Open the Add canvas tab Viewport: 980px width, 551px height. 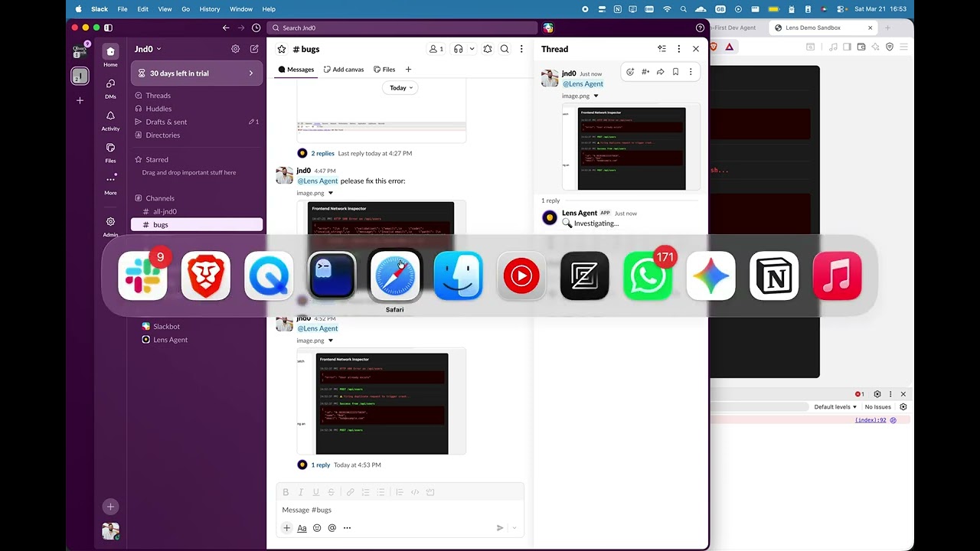coord(344,70)
